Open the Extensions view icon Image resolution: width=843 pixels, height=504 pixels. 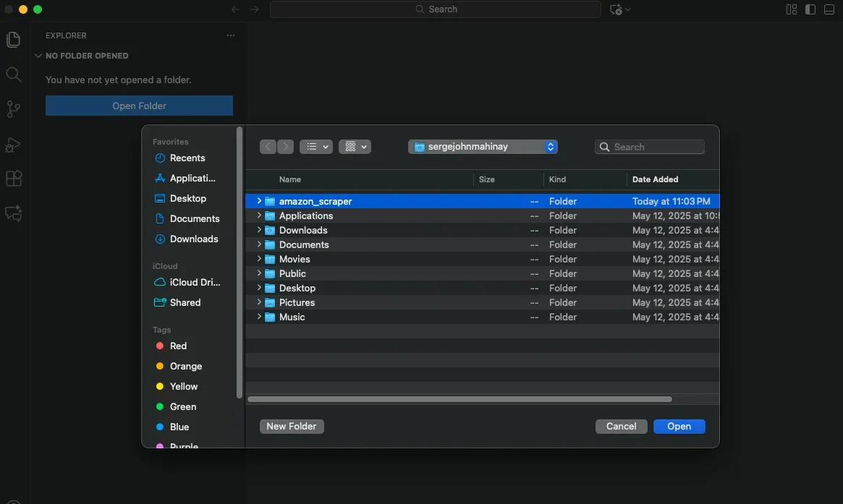(13, 179)
